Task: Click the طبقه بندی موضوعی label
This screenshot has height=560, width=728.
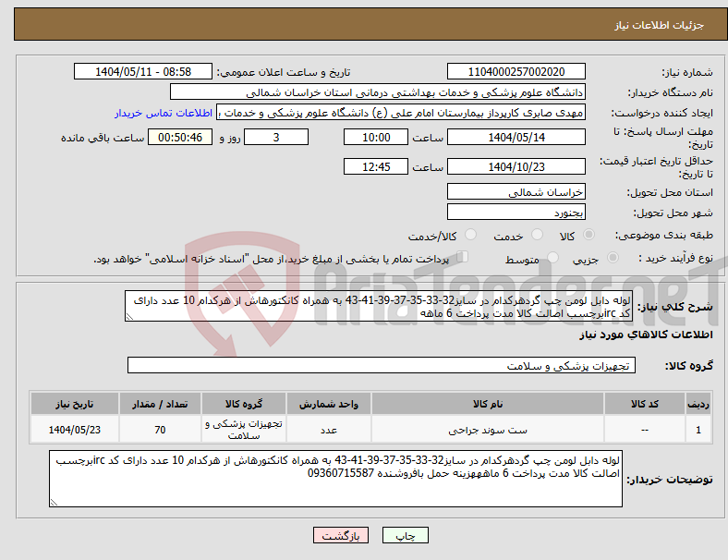Action: click(664, 235)
